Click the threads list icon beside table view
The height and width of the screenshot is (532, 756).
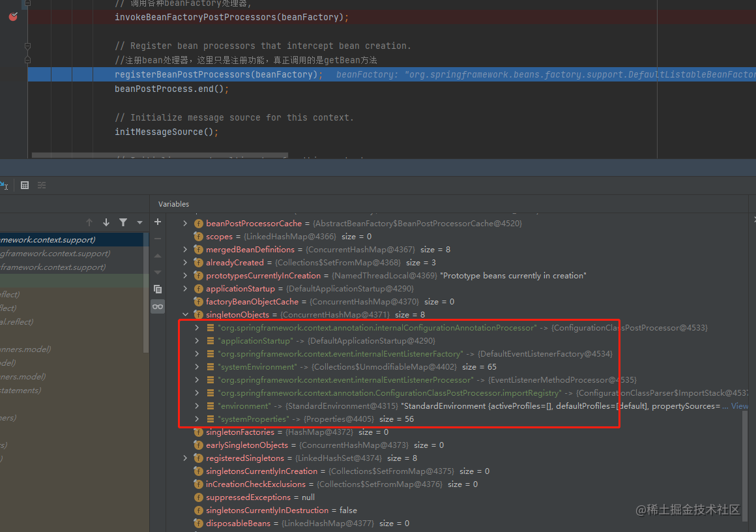[42, 185]
